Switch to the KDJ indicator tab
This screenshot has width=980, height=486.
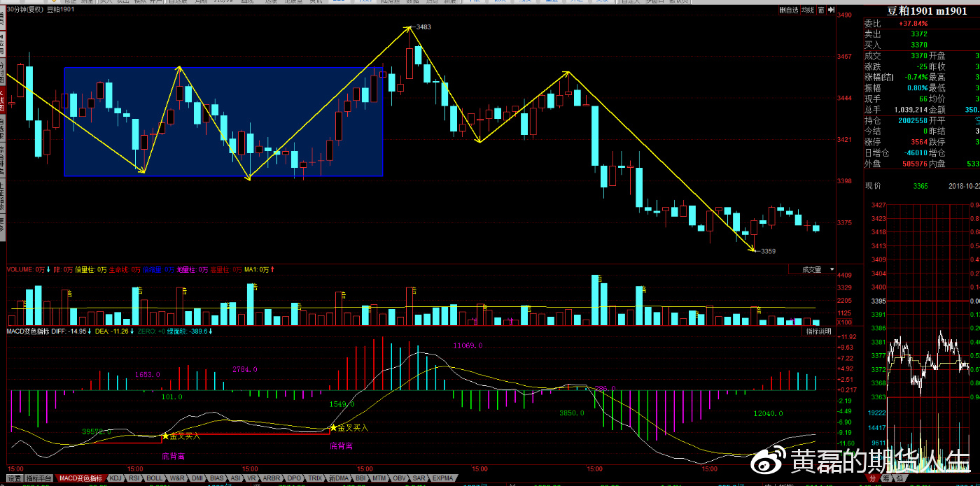point(115,479)
